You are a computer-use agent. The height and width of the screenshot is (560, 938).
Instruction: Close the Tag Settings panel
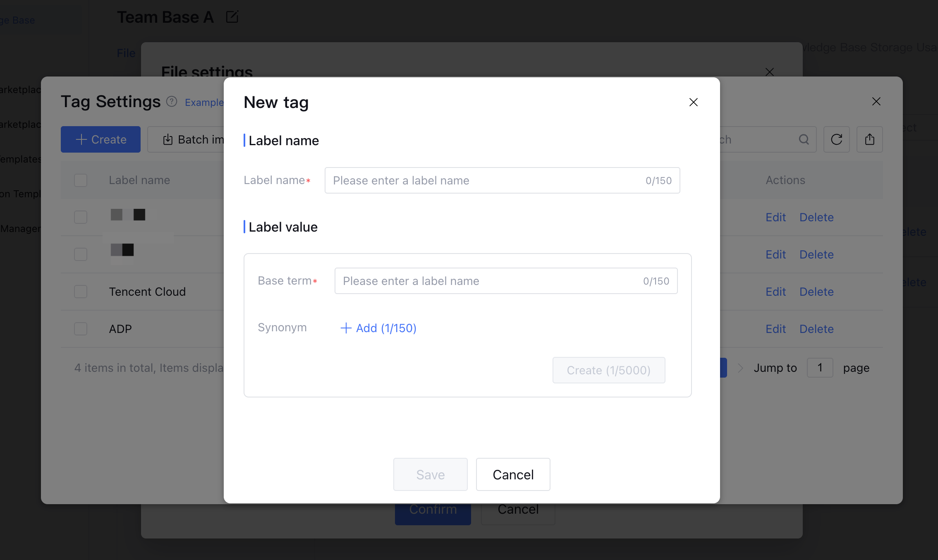[876, 101]
